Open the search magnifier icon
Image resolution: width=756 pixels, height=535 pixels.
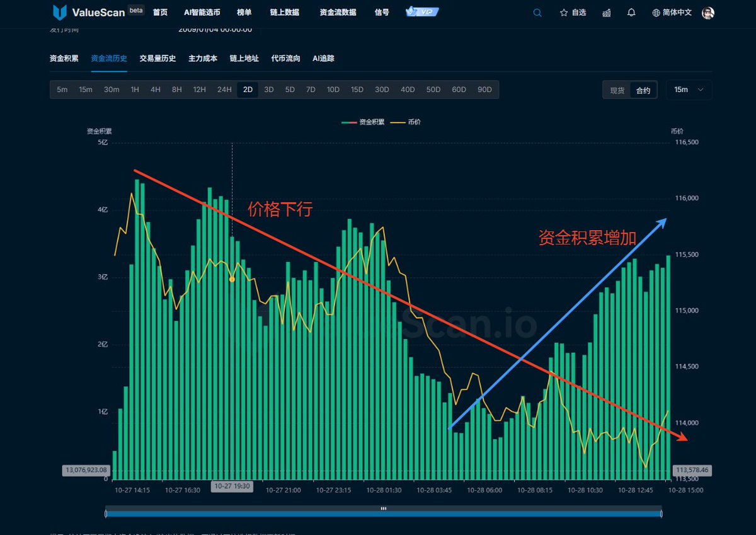[537, 13]
